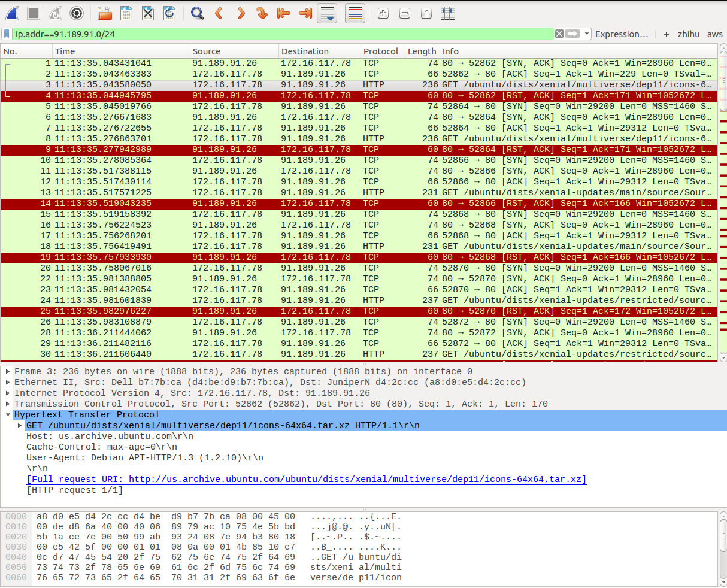Image resolution: width=727 pixels, height=588 pixels.
Task: Reload this capture file
Action: point(169,13)
